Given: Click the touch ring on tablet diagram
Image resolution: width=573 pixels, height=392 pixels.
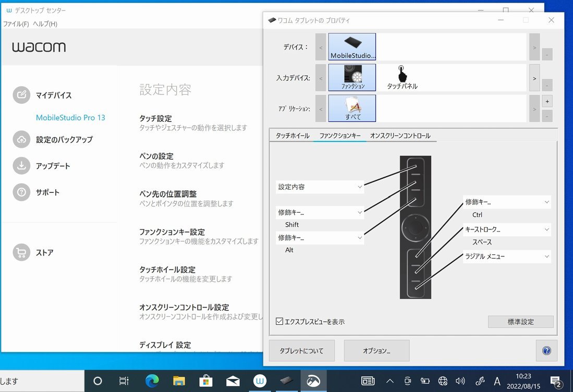Looking at the screenshot, I should pos(415,228).
